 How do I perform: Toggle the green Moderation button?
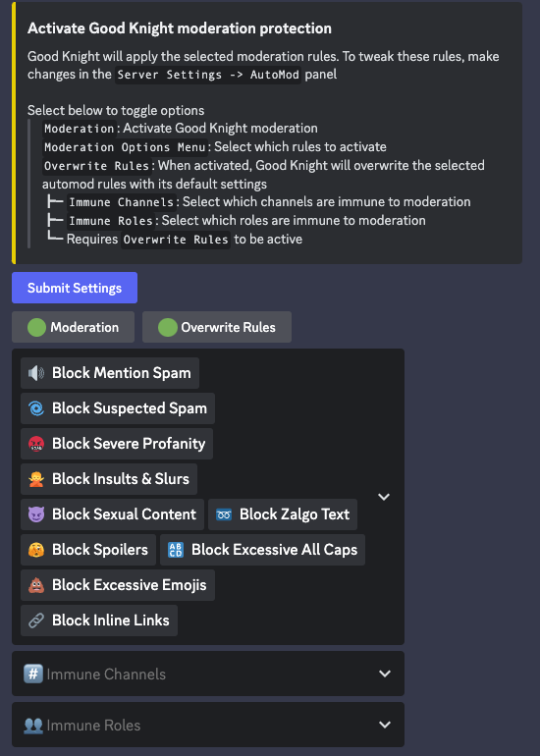coord(74,327)
